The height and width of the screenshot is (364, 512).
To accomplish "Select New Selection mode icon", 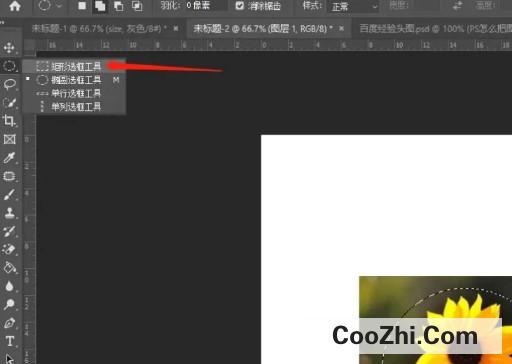I will [82, 6].
